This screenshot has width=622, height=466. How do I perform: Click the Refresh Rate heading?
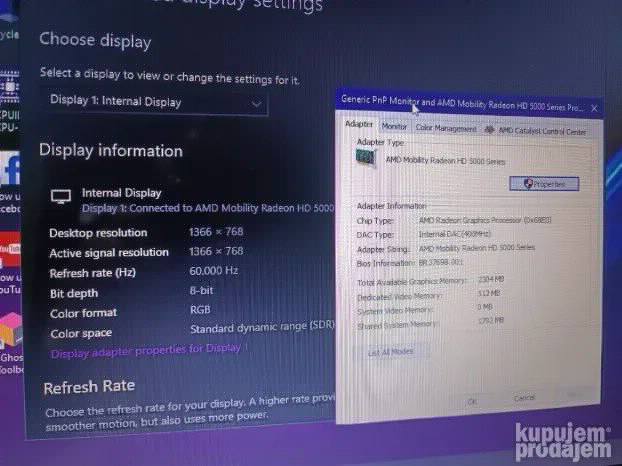[x=89, y=387]
